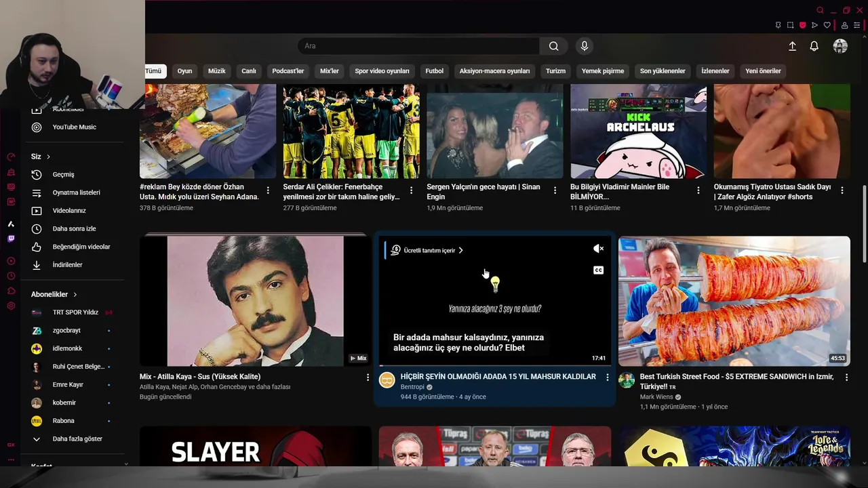Open the Bentropi channel name link
This screenshot has height=488, width=868.
[412, 387]
